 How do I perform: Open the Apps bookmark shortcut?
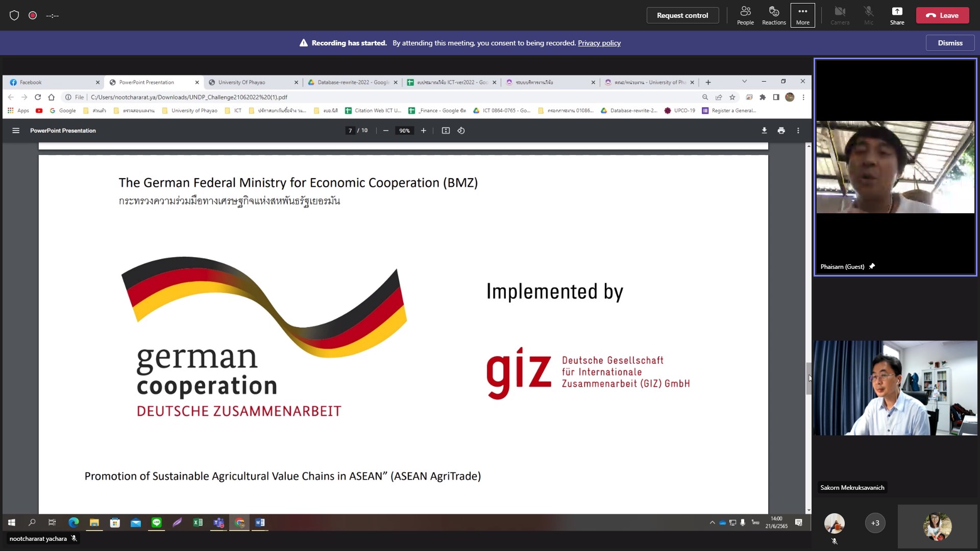(x=18, y=110)
